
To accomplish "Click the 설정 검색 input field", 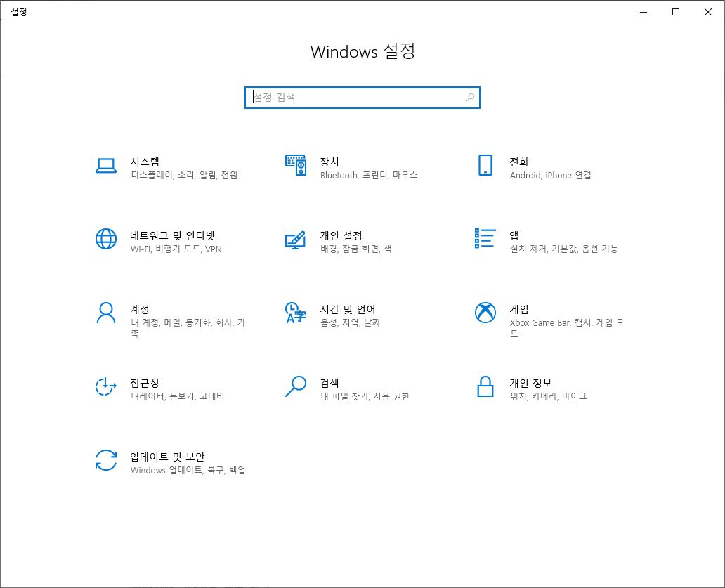I will click(362, 98).
